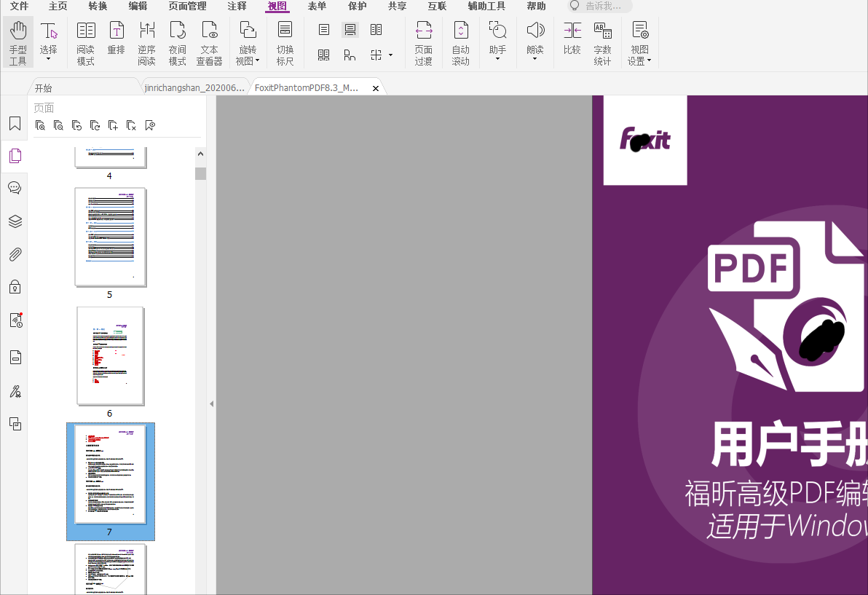Image resolution: width=868 pixels, height=595 pixels.
Task: Rotate pages counterclockwise icon
Action: click(x=76, y=126)
